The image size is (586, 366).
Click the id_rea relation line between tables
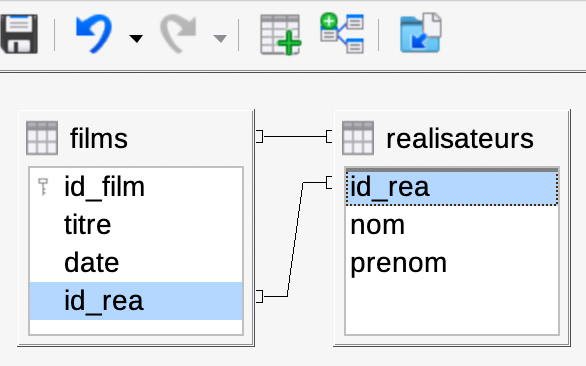[295, 239]
